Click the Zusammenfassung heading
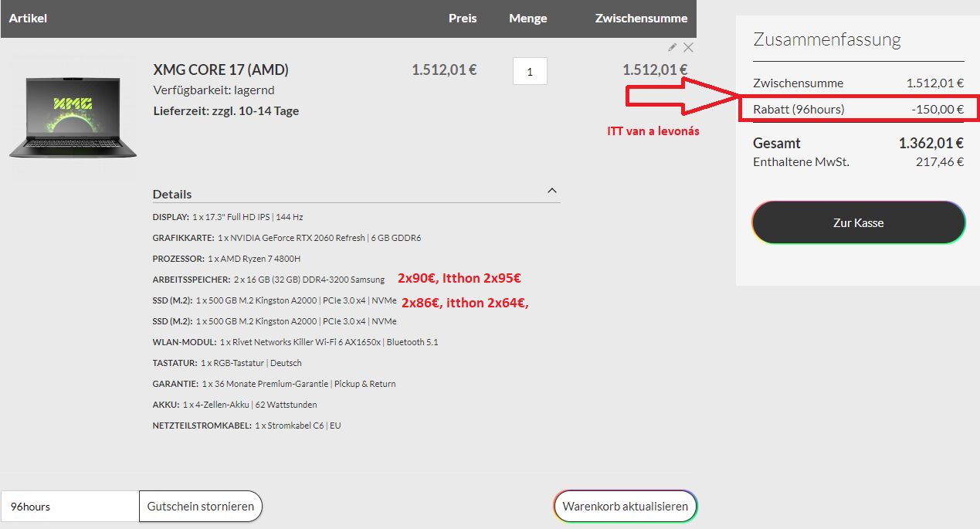This screenshot has width=980, height=529. pos(827,39)
